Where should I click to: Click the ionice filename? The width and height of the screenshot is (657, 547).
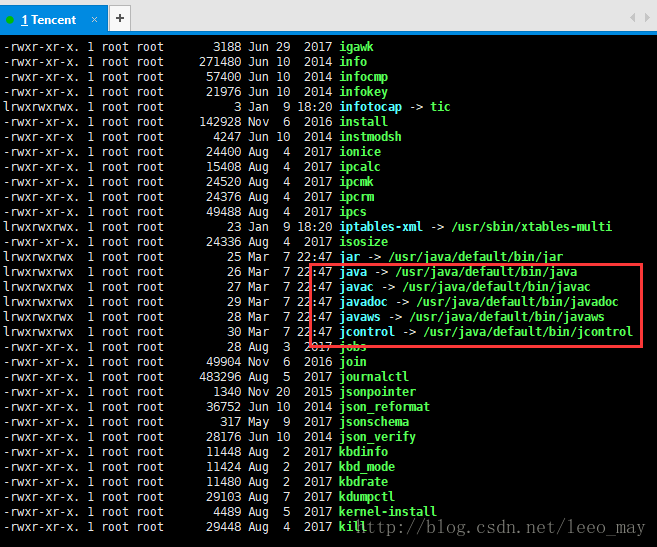coord(360,152)
